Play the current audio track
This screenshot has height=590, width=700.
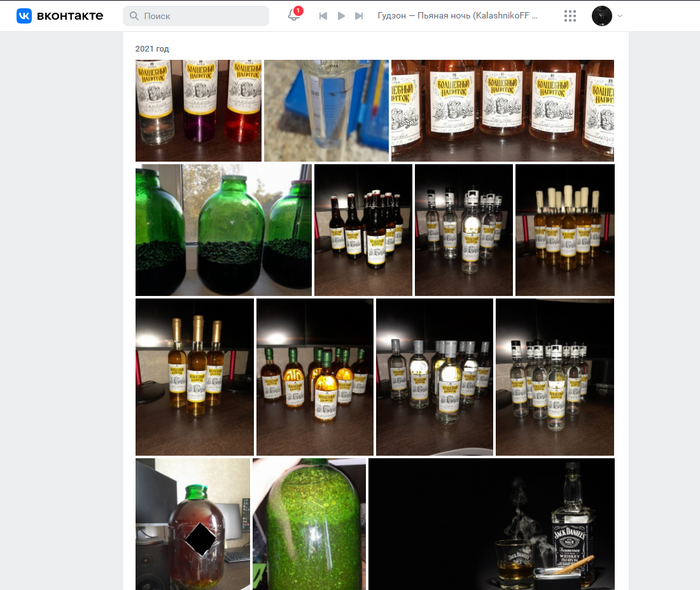[341, 16]
